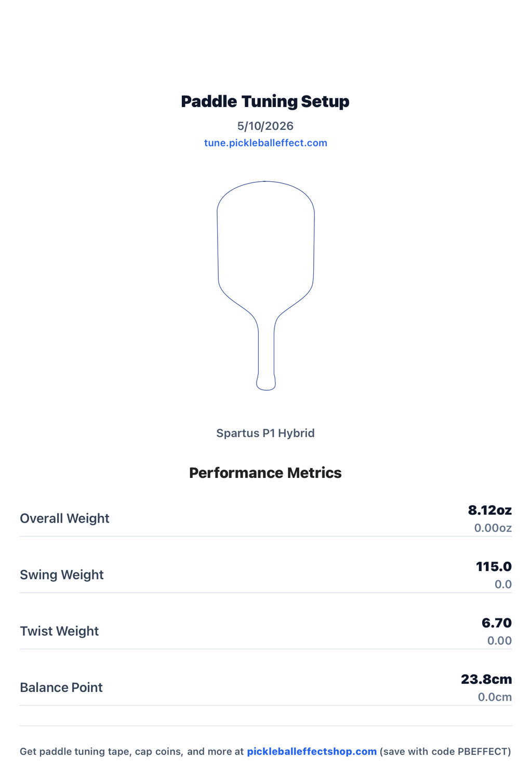Click the Performance Metrics heading
The height and width of the screenshot is (772, 532).
point(265,473)
